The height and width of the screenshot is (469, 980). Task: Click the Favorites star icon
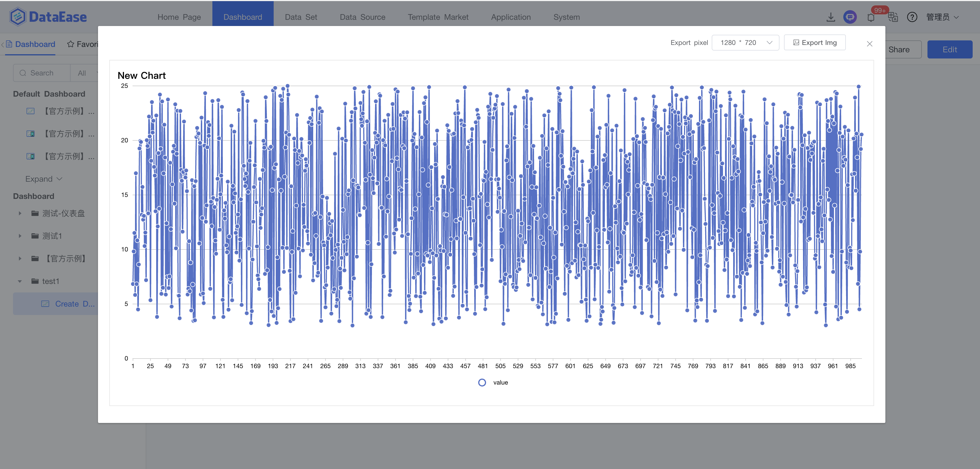[71, 44]
